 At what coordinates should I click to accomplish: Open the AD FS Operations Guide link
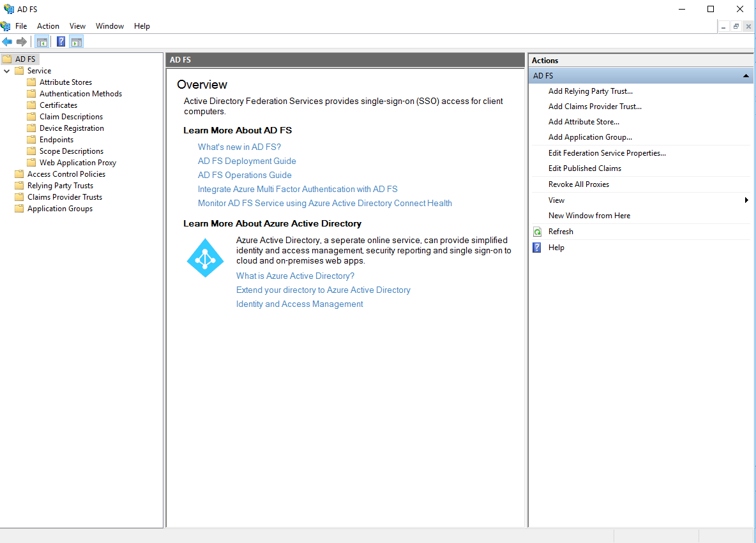pos(245,175)
